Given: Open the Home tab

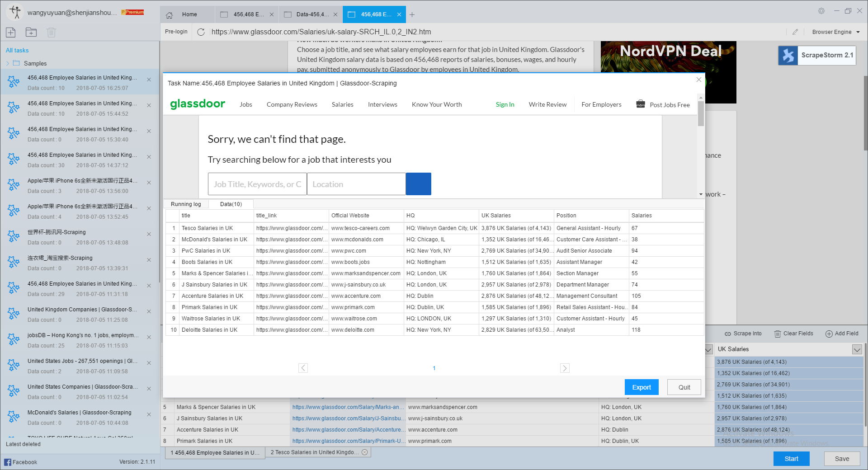Looking at the screenshot, I should (x=187, y=14).
